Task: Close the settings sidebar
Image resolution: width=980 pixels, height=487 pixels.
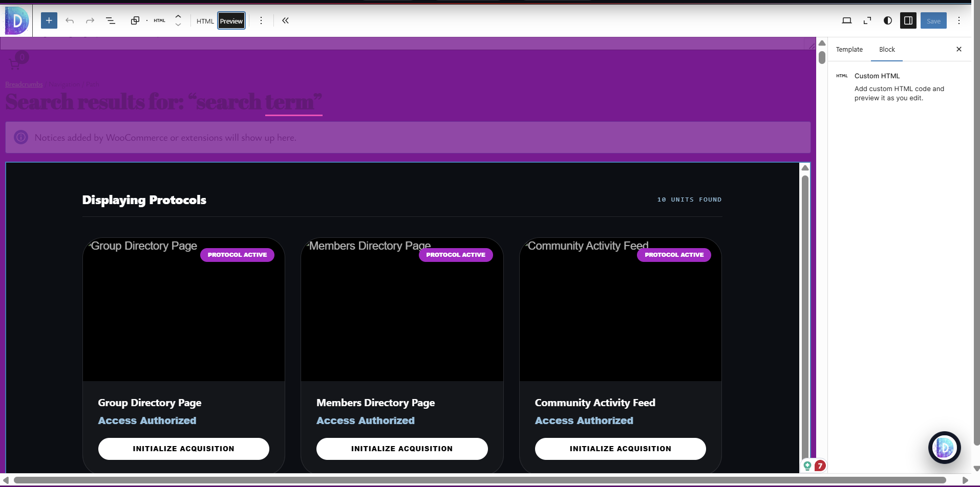Action: [x=959, y=49]
